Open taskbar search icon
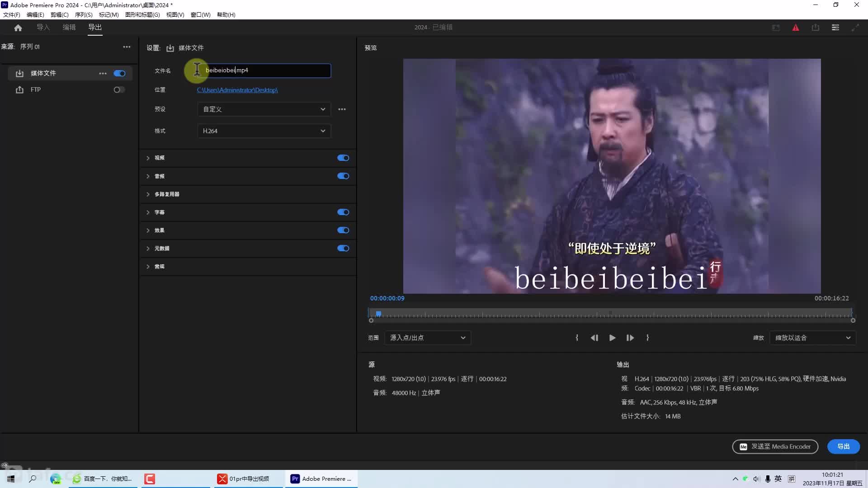The height and width of the screenshot is (488, 868). point(33,479)
